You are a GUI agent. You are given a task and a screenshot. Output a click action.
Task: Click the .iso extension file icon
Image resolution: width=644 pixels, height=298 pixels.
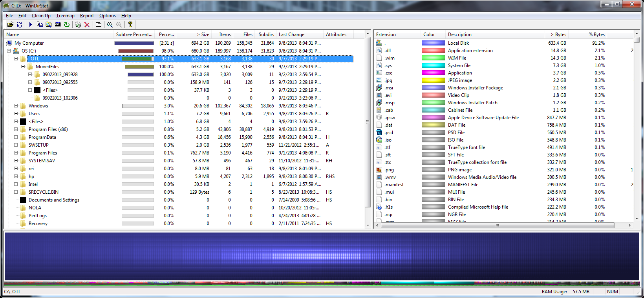[x=379, y=140]
